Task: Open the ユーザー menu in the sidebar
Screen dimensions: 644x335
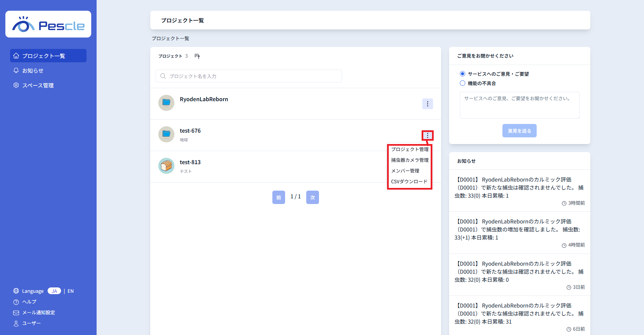Action: pos(31,323)
